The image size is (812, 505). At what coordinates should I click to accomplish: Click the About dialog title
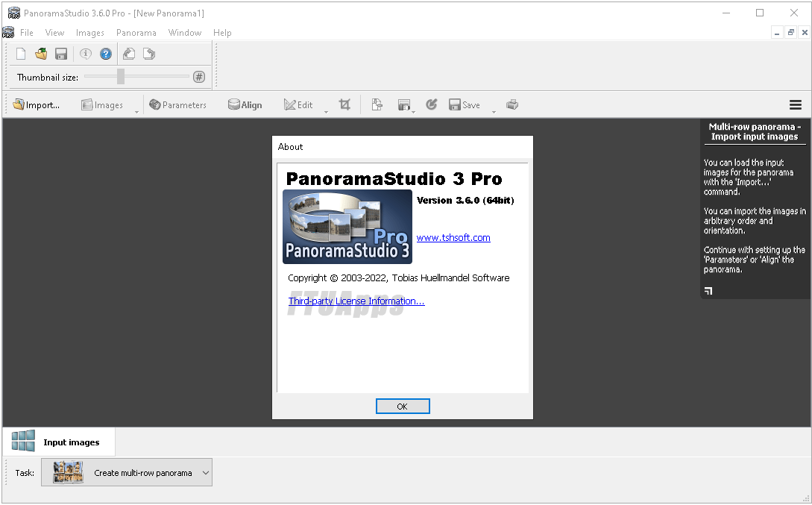click(290, 147)
